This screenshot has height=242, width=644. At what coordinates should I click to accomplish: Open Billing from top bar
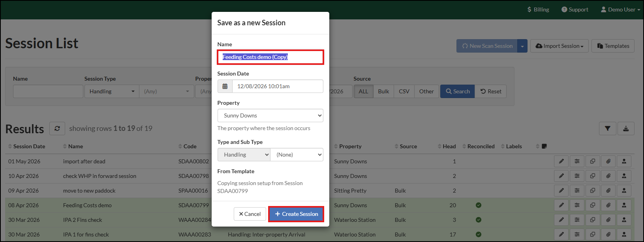[538, 9]
